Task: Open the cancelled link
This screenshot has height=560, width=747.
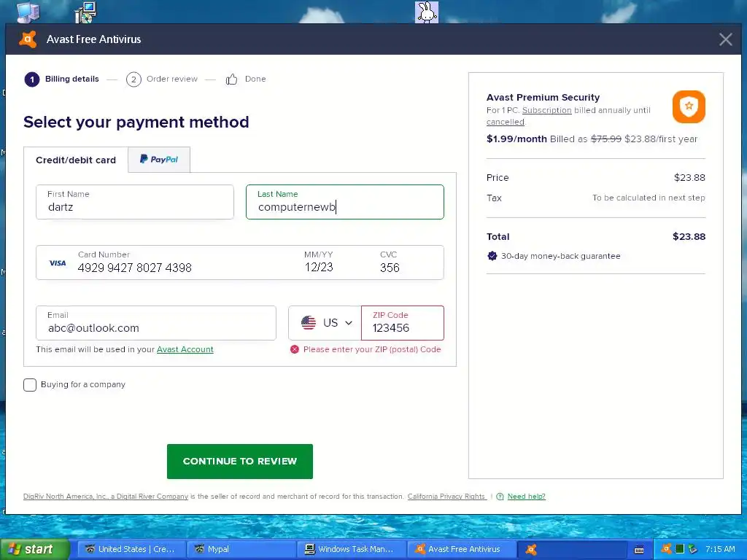Action: point(505,122)
